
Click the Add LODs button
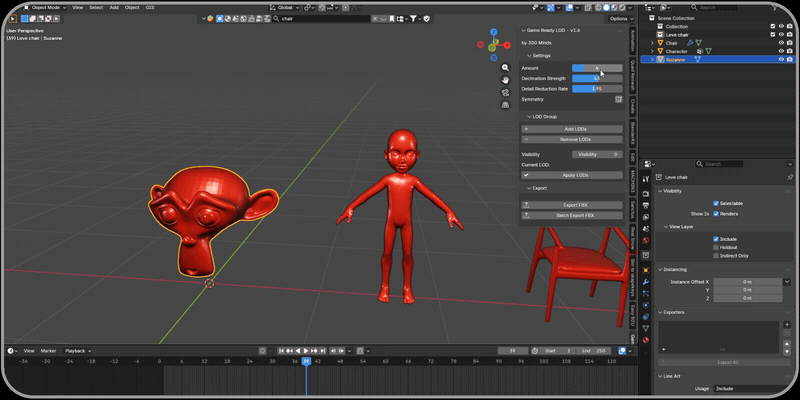click(x=572, y=129)
